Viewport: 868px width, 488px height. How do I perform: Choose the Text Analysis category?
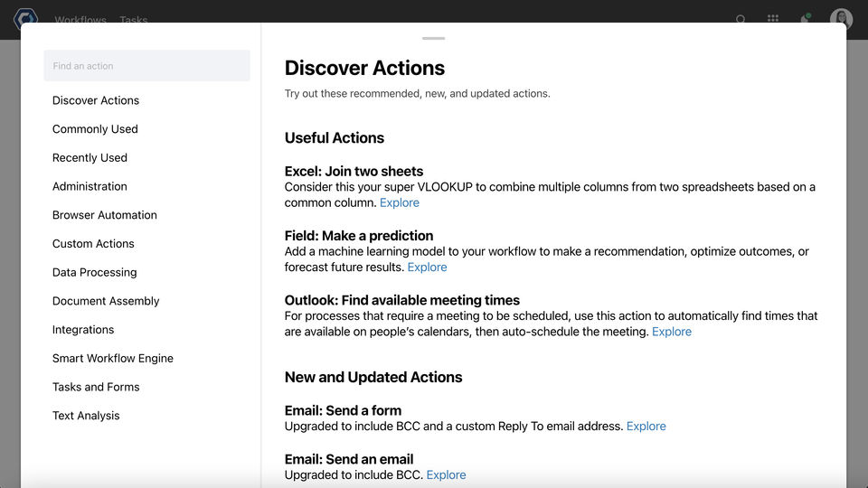point(86,416)
